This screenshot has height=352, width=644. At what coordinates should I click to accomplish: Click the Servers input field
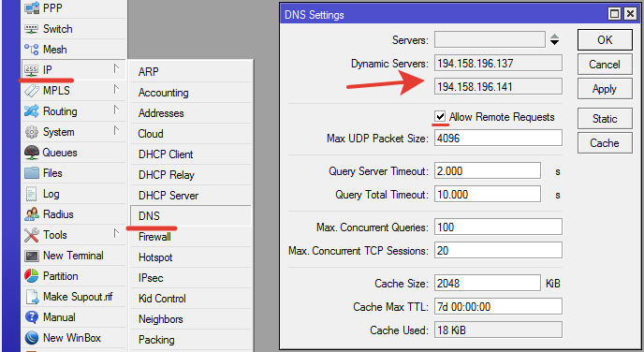click(490, 39)
